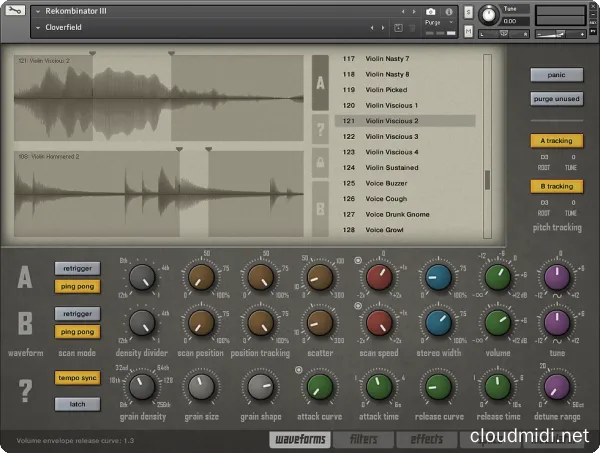Click the large question mark beside tempo sync
This screenshot has height=453, width=600.
pos(25,390)
